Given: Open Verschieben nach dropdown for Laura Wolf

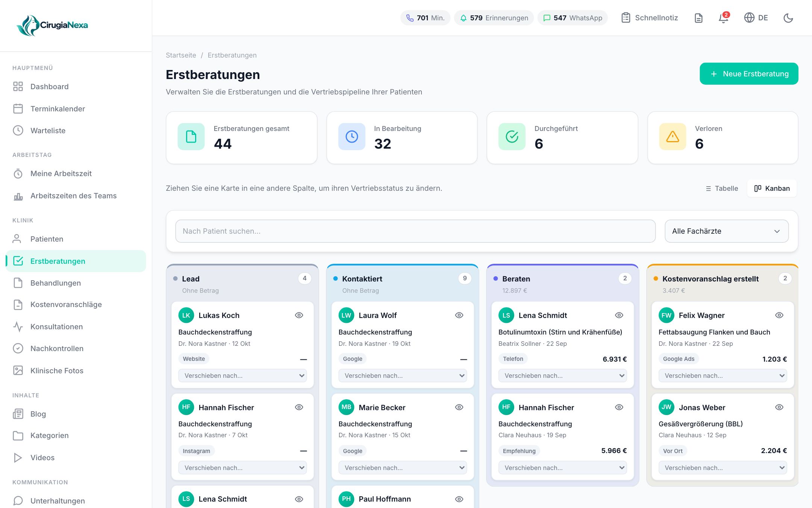Looking at the screenshot, I should (x=403, y=376).
